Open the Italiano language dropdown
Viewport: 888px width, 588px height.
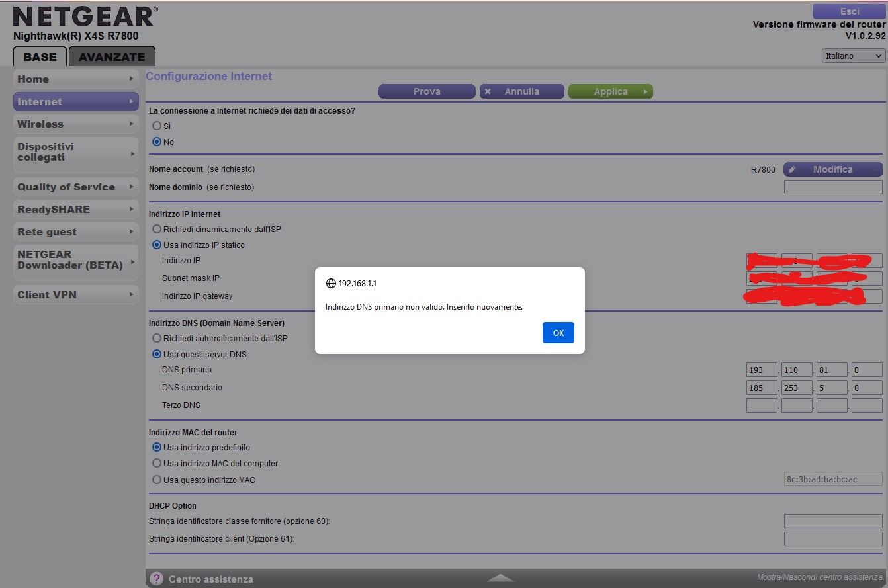tap(852, 56)
